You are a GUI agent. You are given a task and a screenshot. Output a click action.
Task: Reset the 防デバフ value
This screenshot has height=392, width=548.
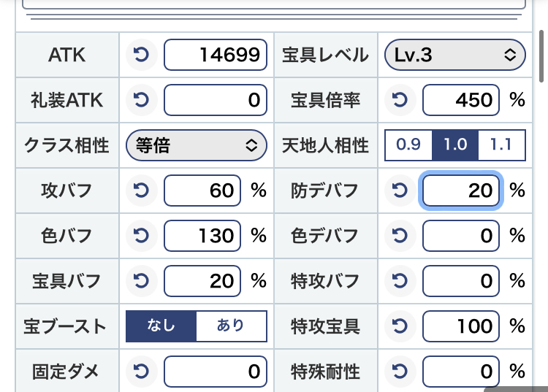(x=400, y=191)
